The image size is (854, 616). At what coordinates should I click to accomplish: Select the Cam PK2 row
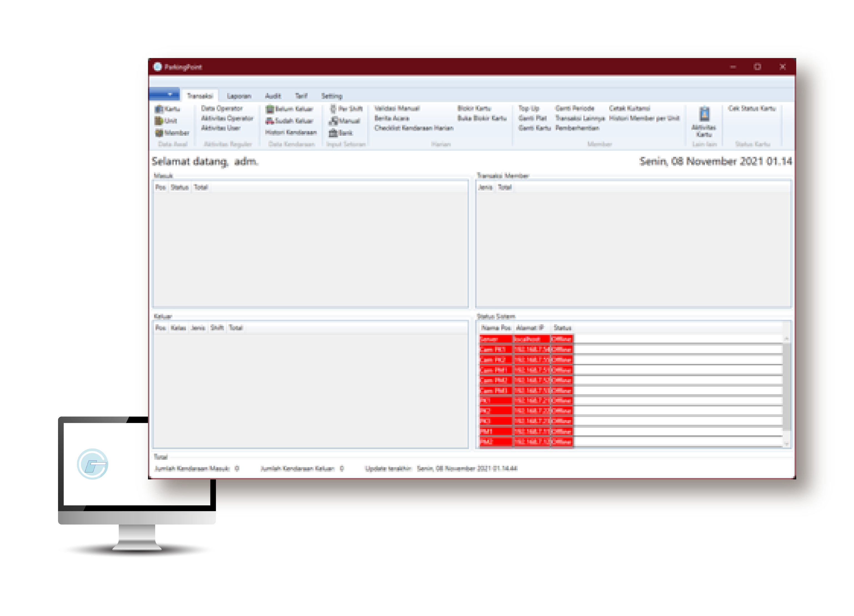tap(631, 359)
